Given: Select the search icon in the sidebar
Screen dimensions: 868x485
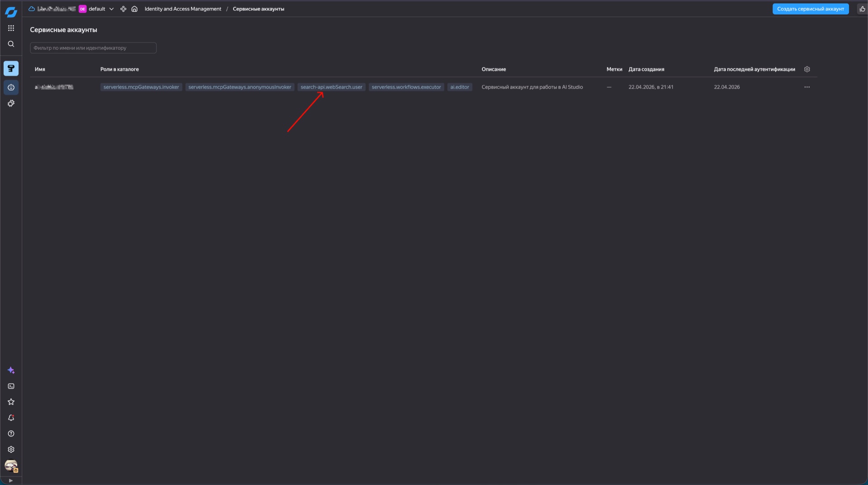Looking at the screenshot, I should coord(11,44).
